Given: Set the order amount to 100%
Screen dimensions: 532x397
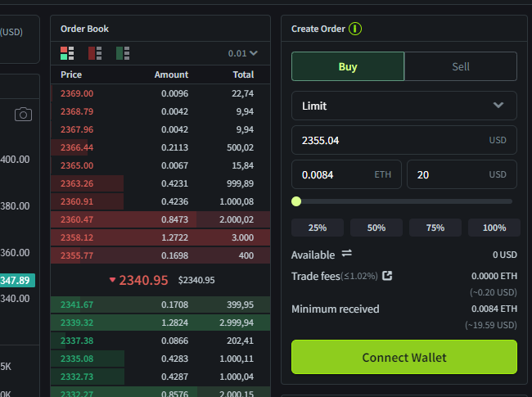Looking at the screenshot, I should 494,228.
